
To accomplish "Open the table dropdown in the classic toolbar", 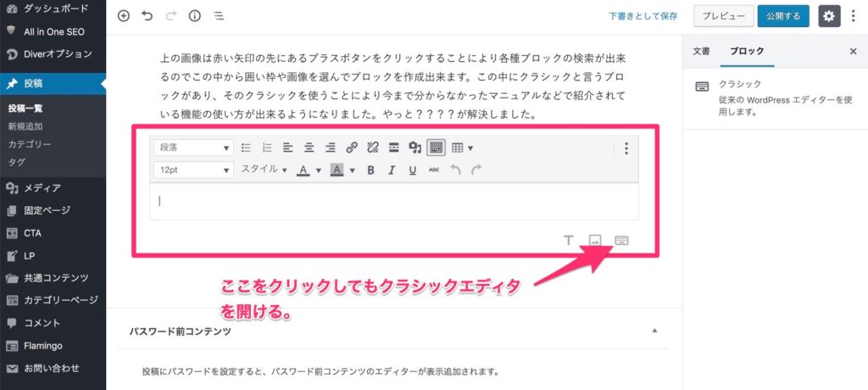I will tap(462, 148).
